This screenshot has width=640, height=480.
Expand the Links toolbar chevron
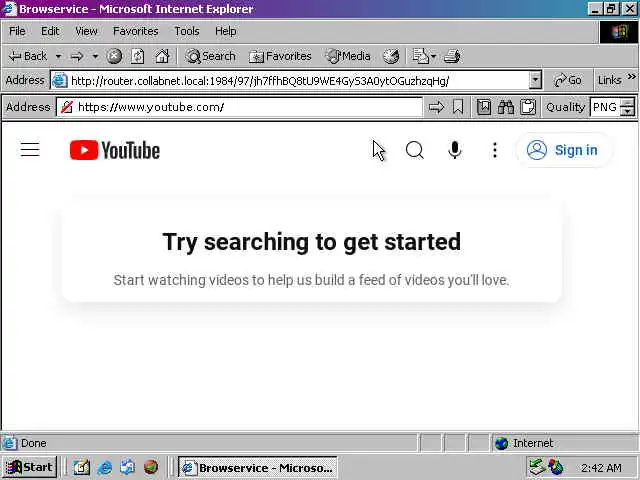(632, 77)
